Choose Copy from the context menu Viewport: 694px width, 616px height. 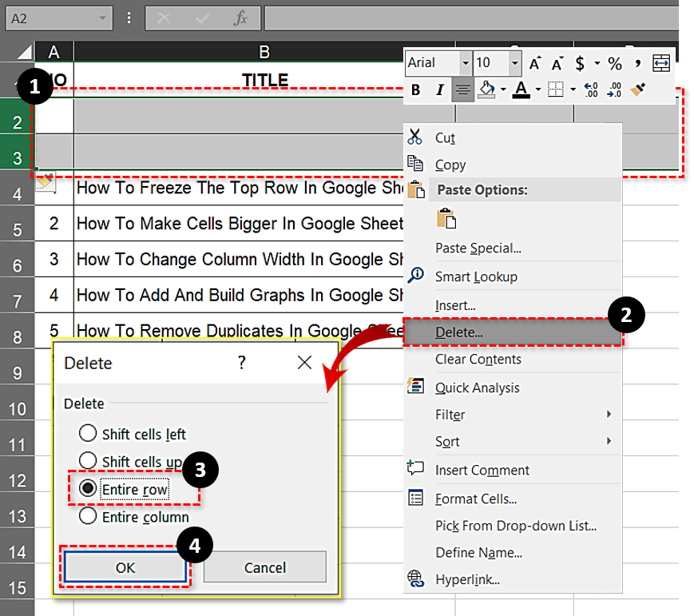click(513, 165)
